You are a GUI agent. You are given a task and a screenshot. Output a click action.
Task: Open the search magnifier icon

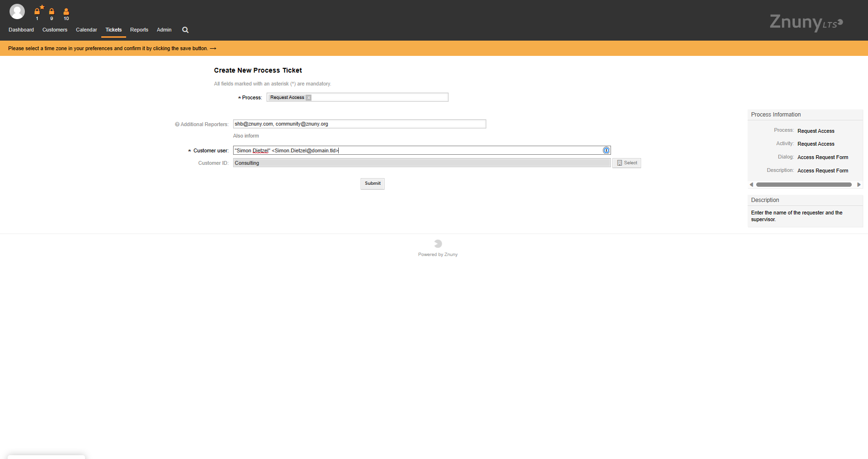[x=185, y=30]
